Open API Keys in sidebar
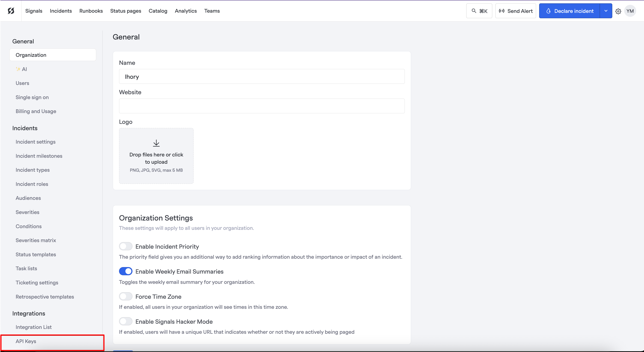 [x=26, y=341]
